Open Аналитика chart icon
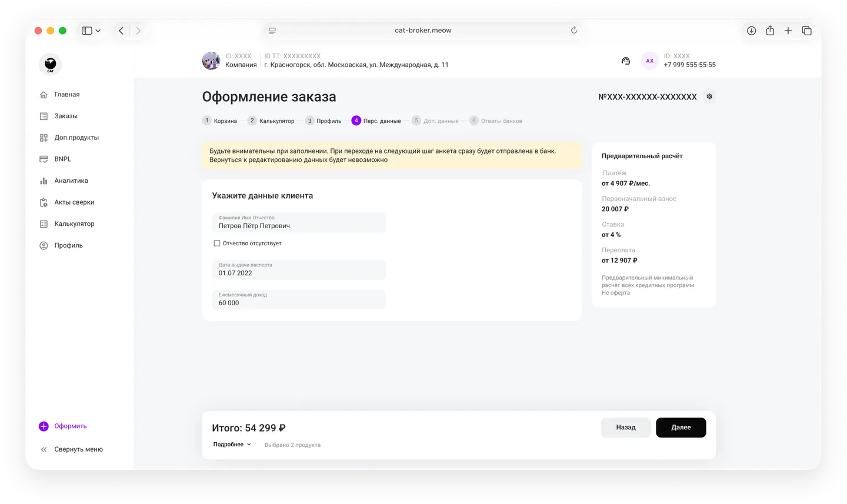 coord(44,181)
